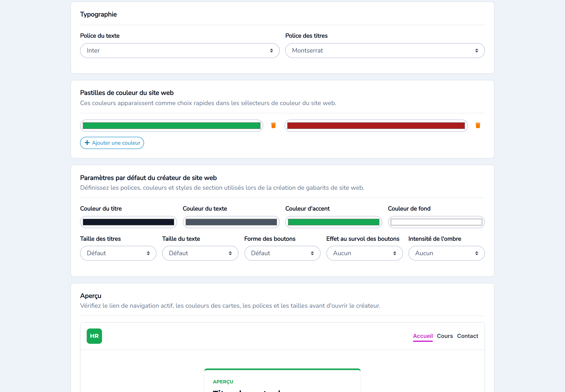Click the Police du texte label
565x392 pixels.
(x=100, y=36)
